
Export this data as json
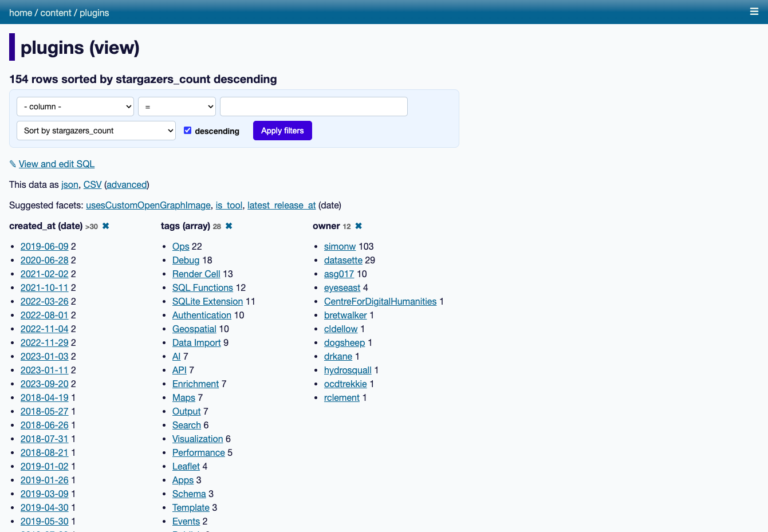tap(70, 184)
